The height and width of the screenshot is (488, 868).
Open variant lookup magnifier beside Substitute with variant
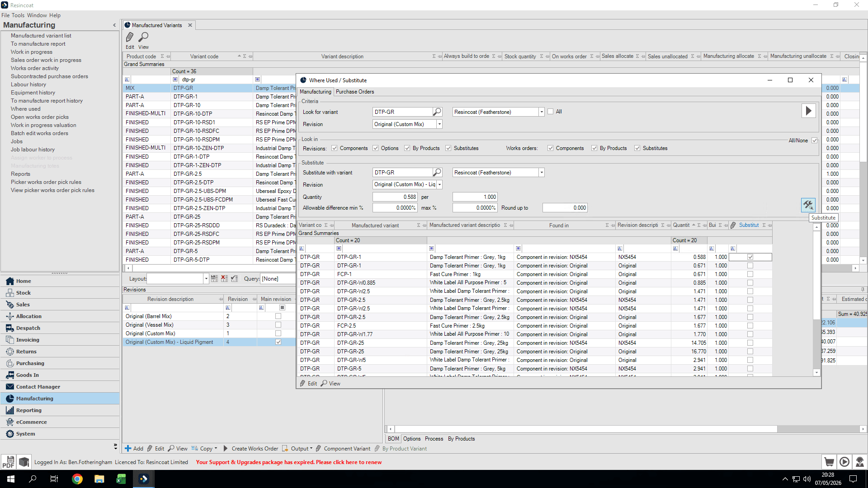pos(437,172)
